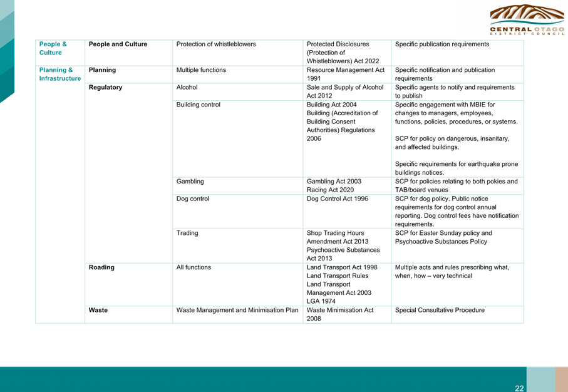This screenshot has height=392, width=568.
Task: Select the 'Trading' function cell
Action: (x=237, y=246)
